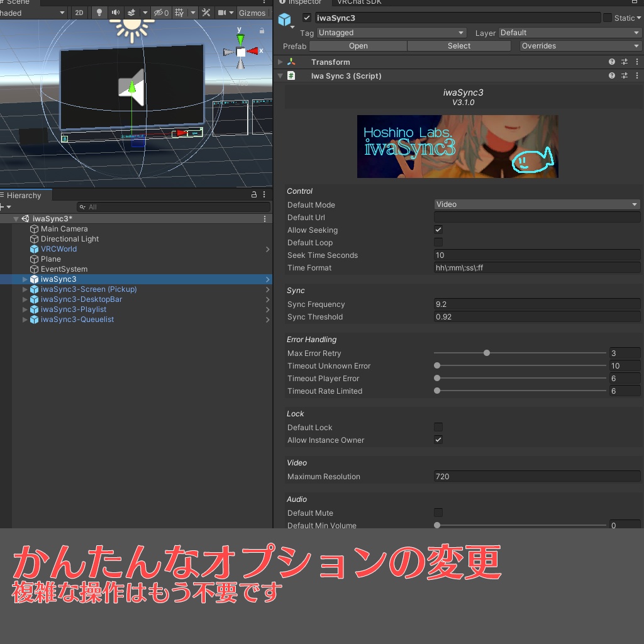The width and height of the screenshot is (644, 644).
Task: Disable the Allow Seeking checkbox
Action: point(438,230)
